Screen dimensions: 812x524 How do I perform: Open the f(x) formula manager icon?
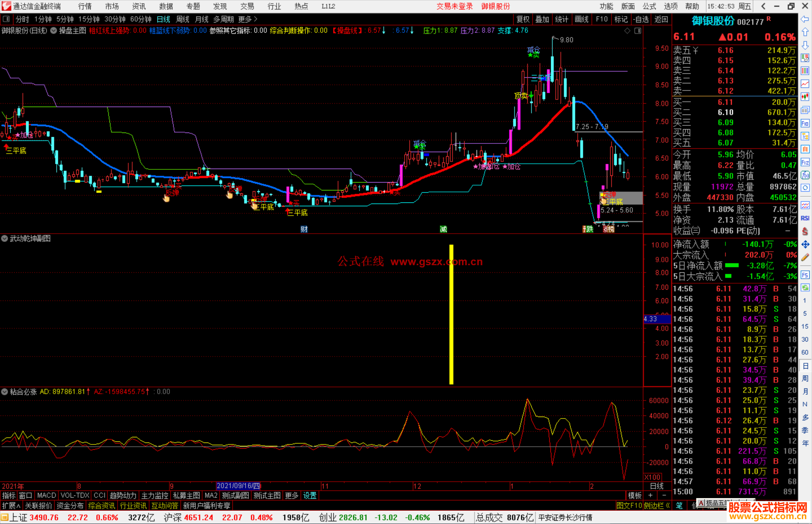point(805,175)
